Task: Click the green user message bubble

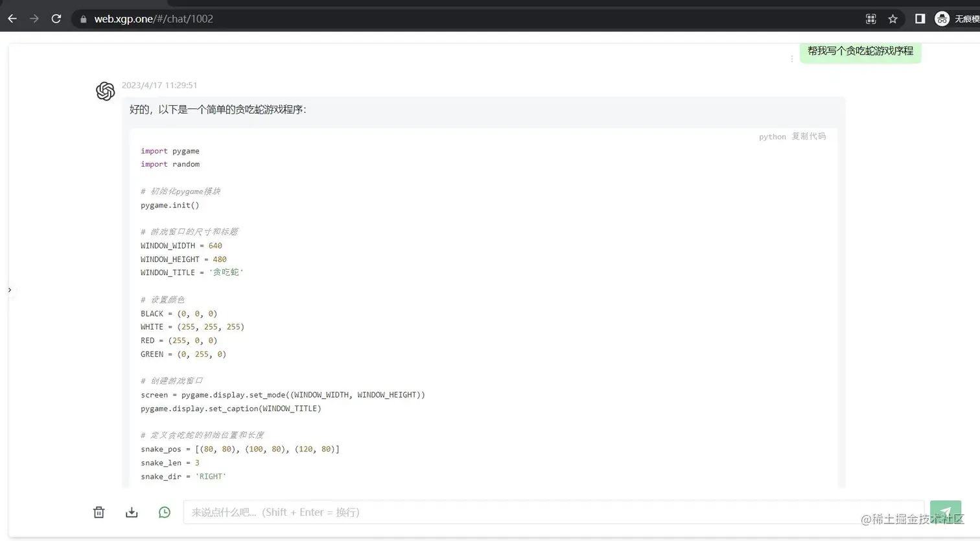Action: (x=860, y=51)
